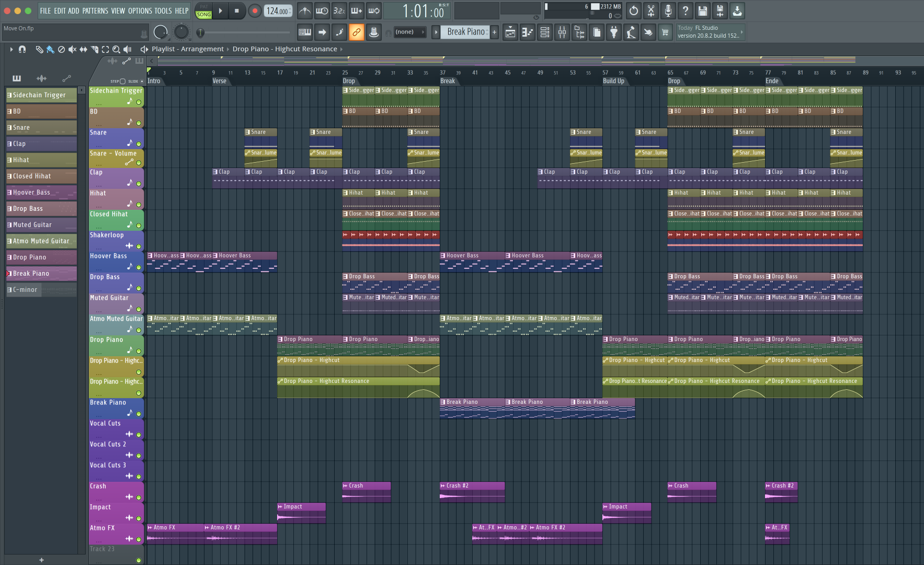This screenshot has height=565, width=924.
Task: Open the piano roll view icon
Action: pos(528,32)
